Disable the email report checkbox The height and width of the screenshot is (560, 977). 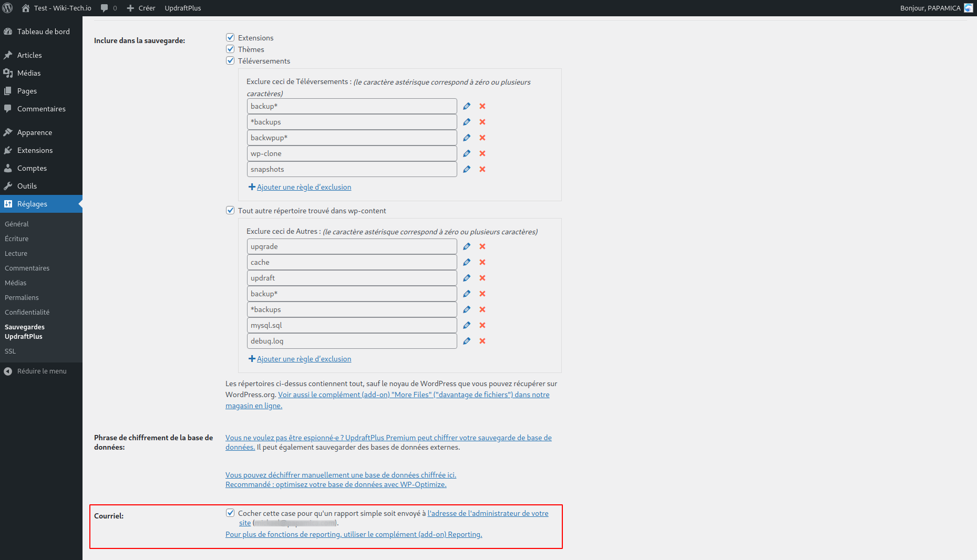230,513
